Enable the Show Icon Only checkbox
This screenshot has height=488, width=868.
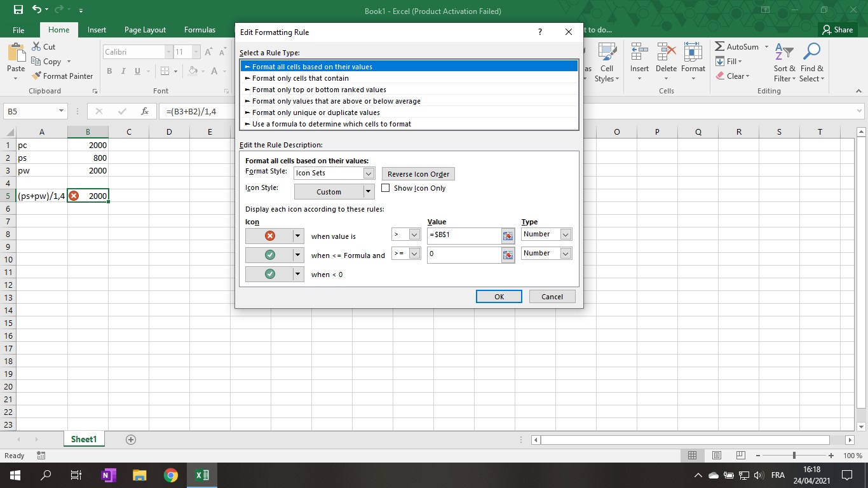[x=385, y=188]
